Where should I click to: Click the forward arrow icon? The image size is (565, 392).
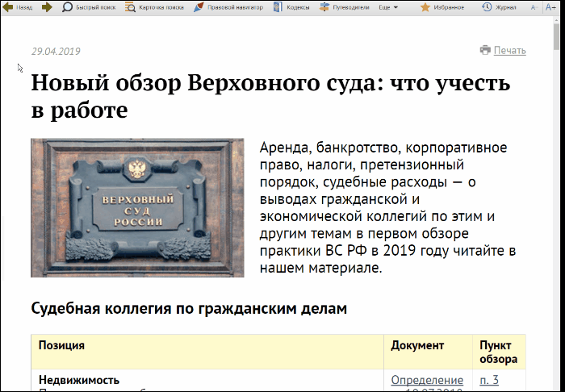point(47,7)
